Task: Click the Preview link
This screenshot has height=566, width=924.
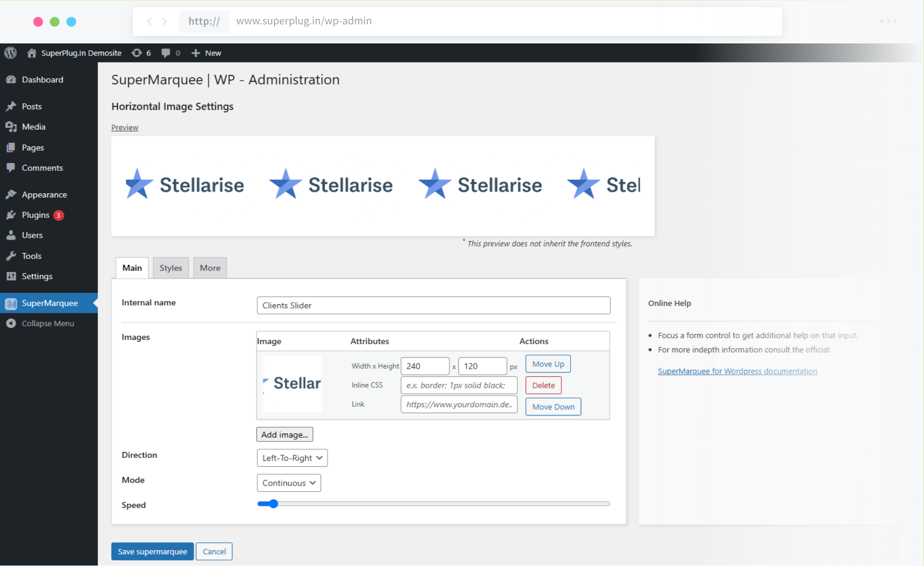Action: pyautogui.click(x=125, y=127)
